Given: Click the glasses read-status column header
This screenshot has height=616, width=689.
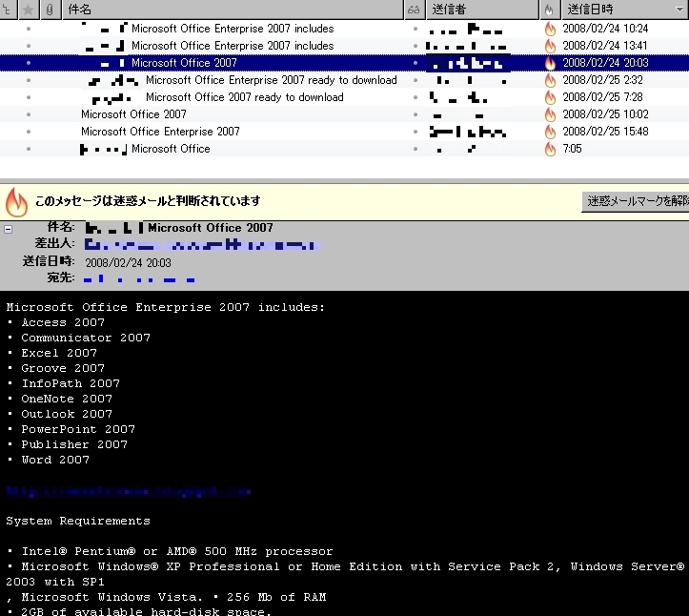Looking at the screenshot, I should pyautogui.click(x=414, y=10).
